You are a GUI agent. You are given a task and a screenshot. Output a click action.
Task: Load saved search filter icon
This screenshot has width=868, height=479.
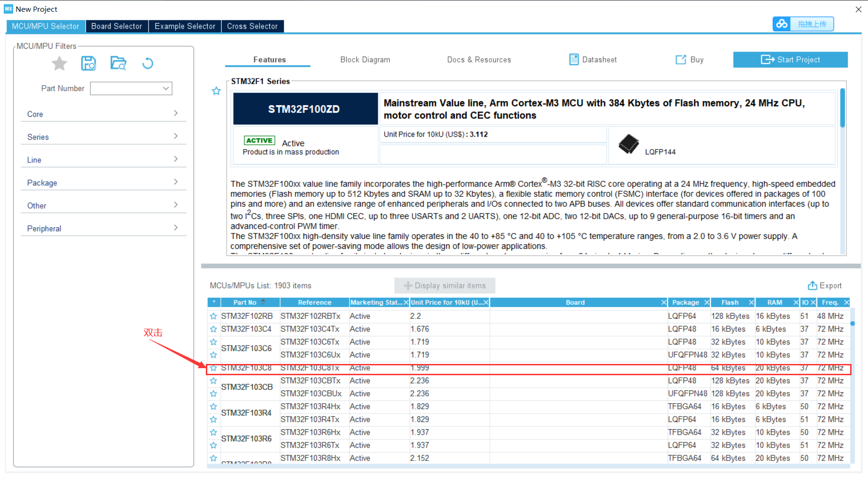pos(118,63)
